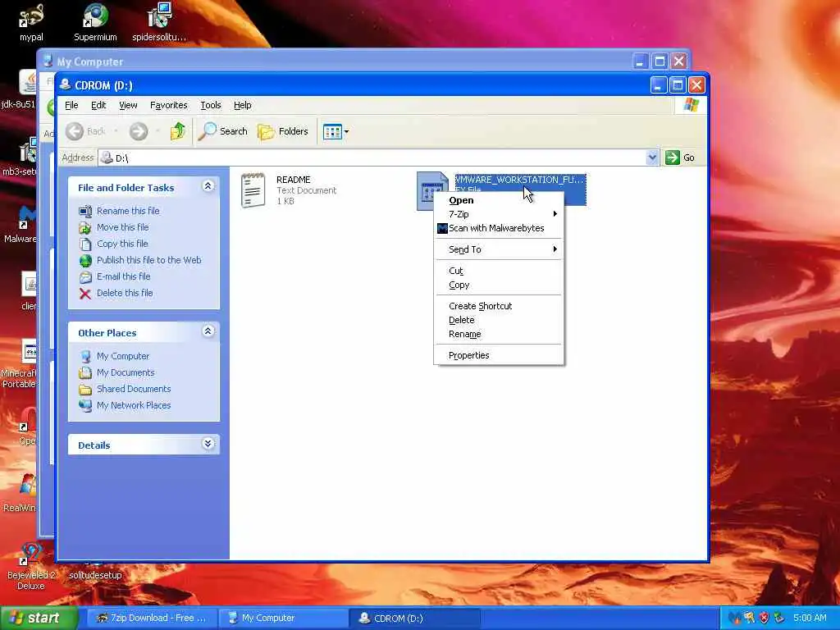Open the Back history dropdown arrow
Screen dimensions: 840x630
[116, 131]
